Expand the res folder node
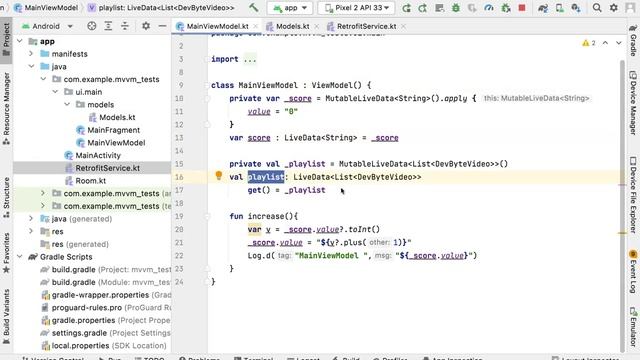This screenshot has width=640, height=360. (x=31, y=231)
